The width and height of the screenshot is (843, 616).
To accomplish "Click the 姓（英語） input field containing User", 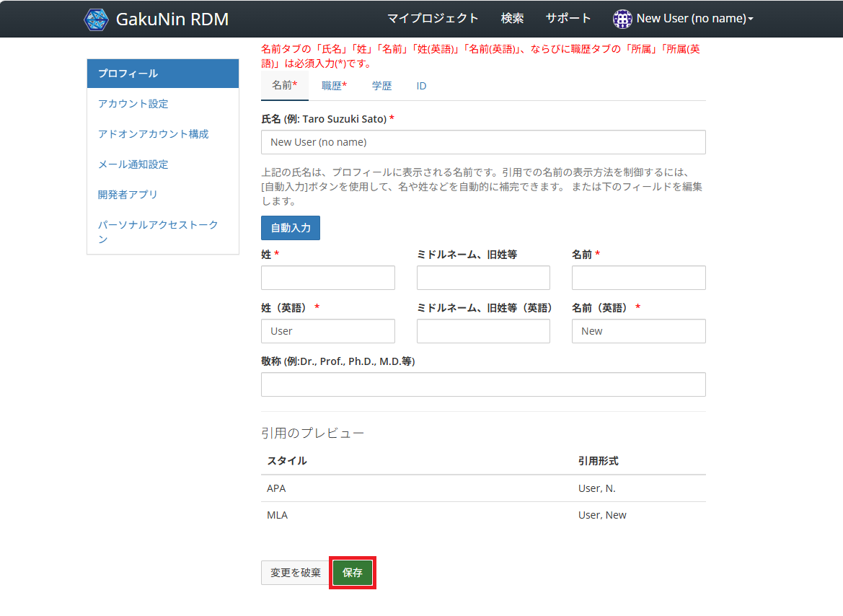I will click(x=327, y=330).
